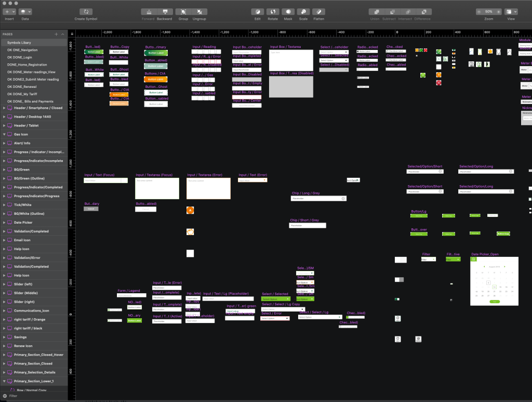
Task: Open the Insert dropdown menu
Action: coord(9,11)
